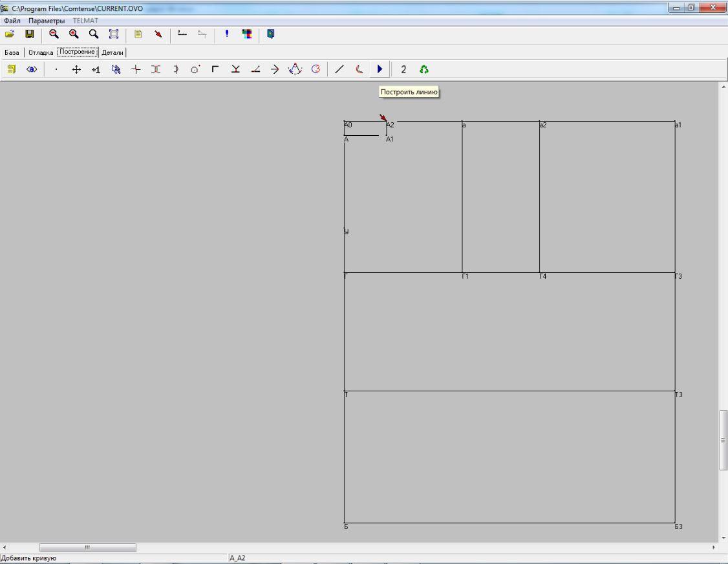
Task: Select the angle construction tool
Action: (255, 69)
